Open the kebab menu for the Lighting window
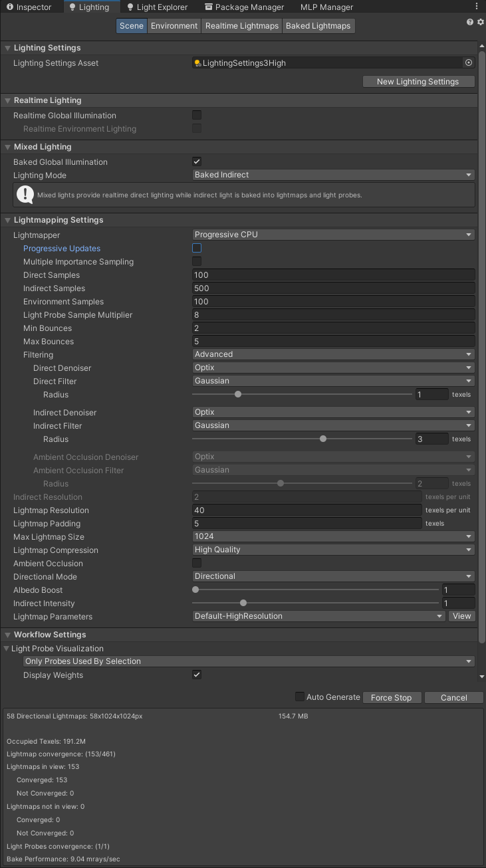 coord(477,6)
